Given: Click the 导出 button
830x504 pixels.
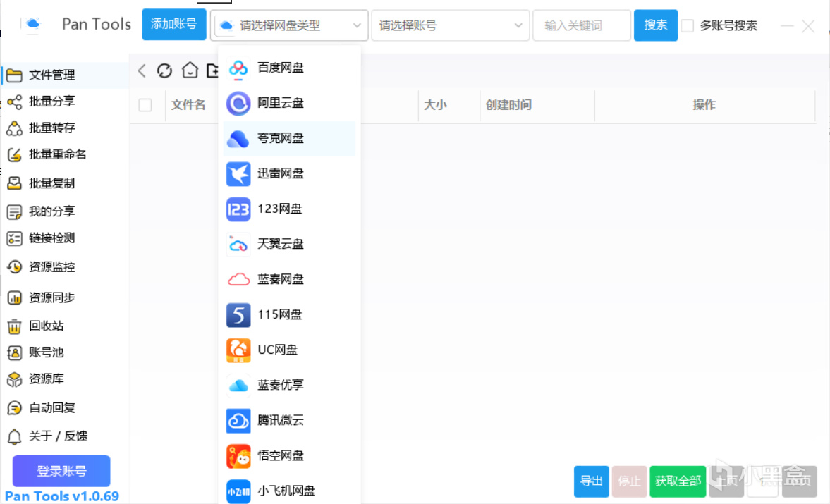Looking at the screenshot, I should 591,481.
